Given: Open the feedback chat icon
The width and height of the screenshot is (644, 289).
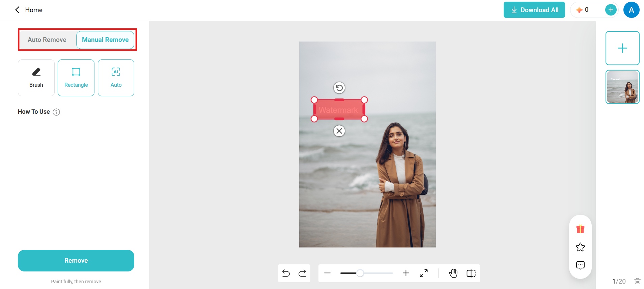Looking at the screenshot, I should [x=580, y=265].
